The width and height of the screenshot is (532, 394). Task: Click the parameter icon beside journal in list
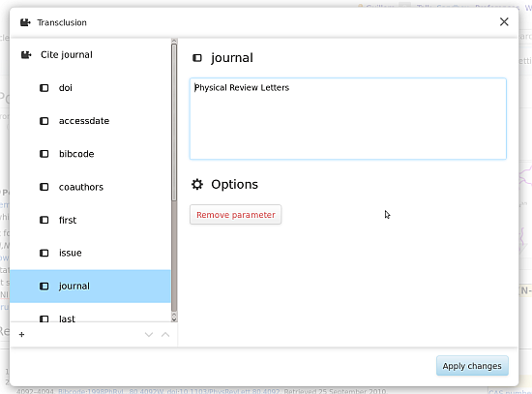[x=44, y=287]
